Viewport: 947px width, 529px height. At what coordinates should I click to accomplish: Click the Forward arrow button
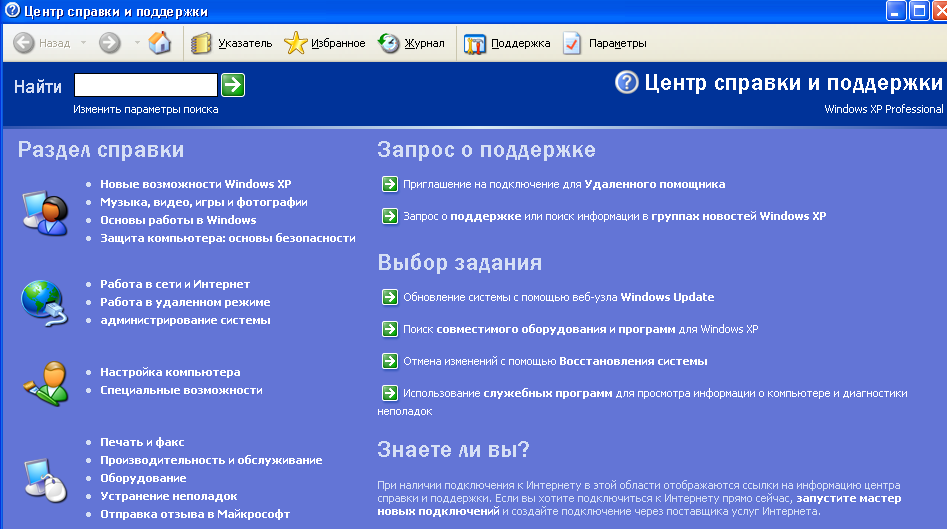(x=110, y=43)
